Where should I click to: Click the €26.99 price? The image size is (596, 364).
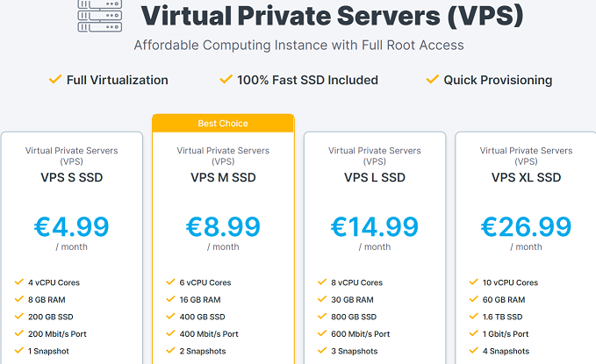click(526, 227)
